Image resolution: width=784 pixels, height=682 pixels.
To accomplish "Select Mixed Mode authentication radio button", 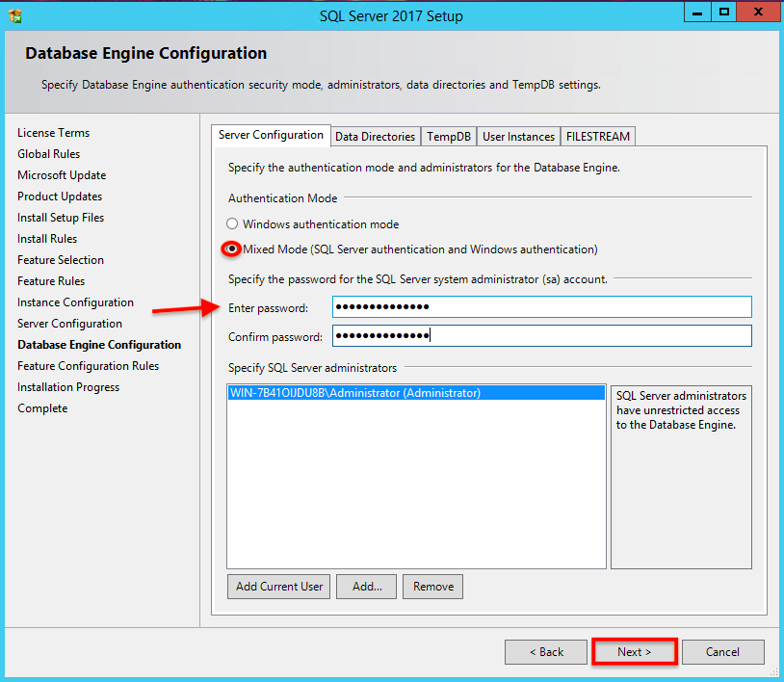I will coord(232,249).
